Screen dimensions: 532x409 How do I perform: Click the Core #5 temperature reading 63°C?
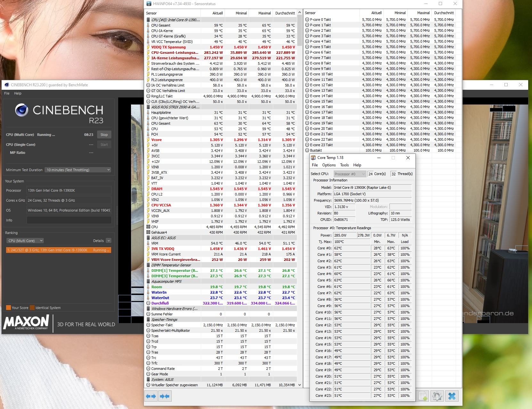[352, 280]
